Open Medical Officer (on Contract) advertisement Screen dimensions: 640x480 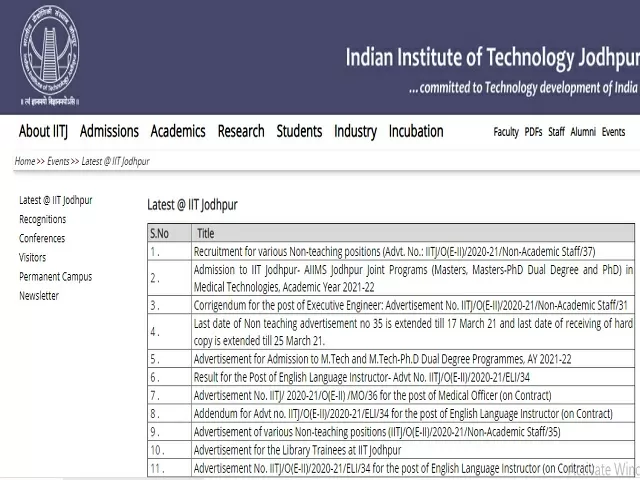click(x=372, y=396)
